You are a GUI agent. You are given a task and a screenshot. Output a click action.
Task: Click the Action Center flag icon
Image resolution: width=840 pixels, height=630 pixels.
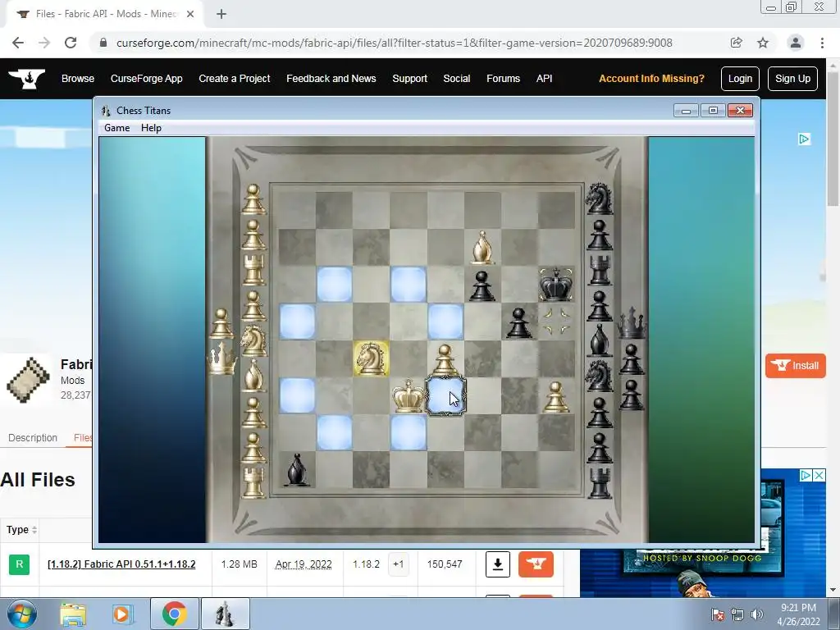tap(718, 614)
